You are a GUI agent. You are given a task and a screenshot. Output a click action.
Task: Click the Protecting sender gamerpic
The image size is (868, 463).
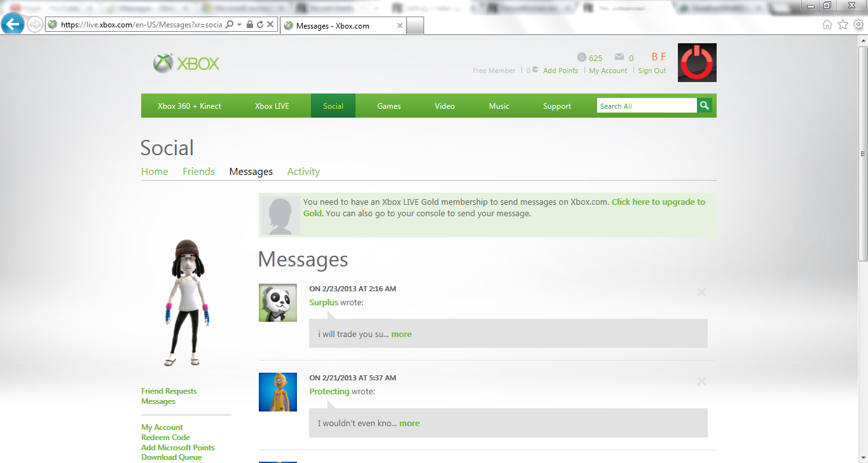click(x=278, y=392)
